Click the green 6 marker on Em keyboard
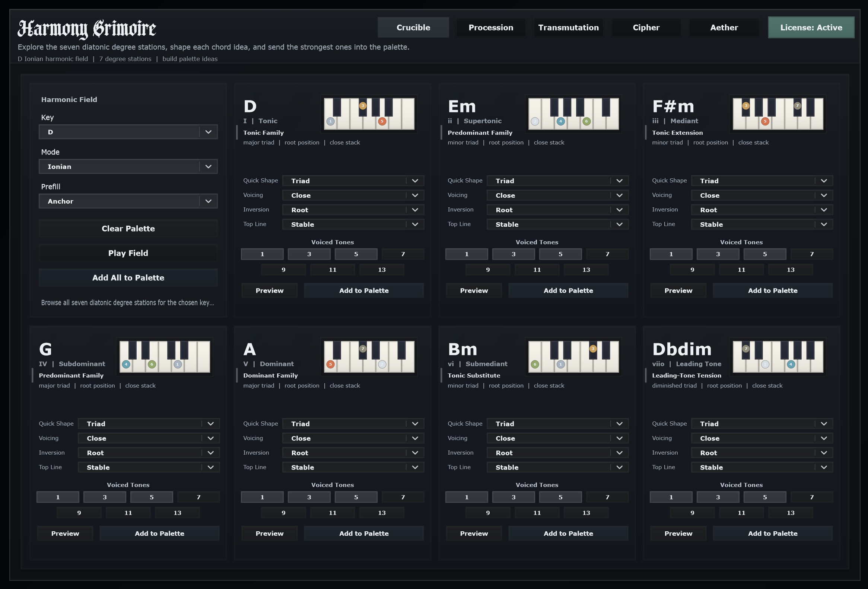This screenshot has width=868, height=589. pyautogui.click(x=586, y=121)
